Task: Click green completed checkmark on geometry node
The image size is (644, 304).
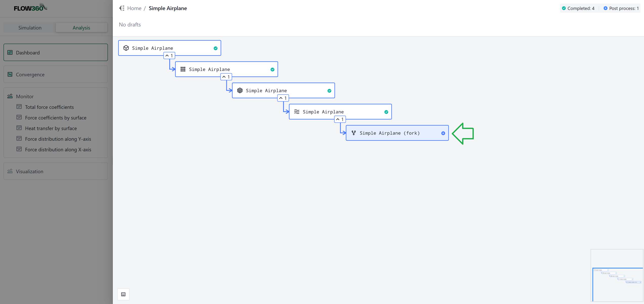Action: pos(216,48)
